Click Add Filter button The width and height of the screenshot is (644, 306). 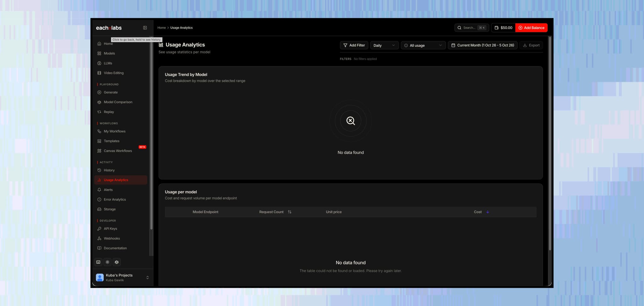[354, 45]
